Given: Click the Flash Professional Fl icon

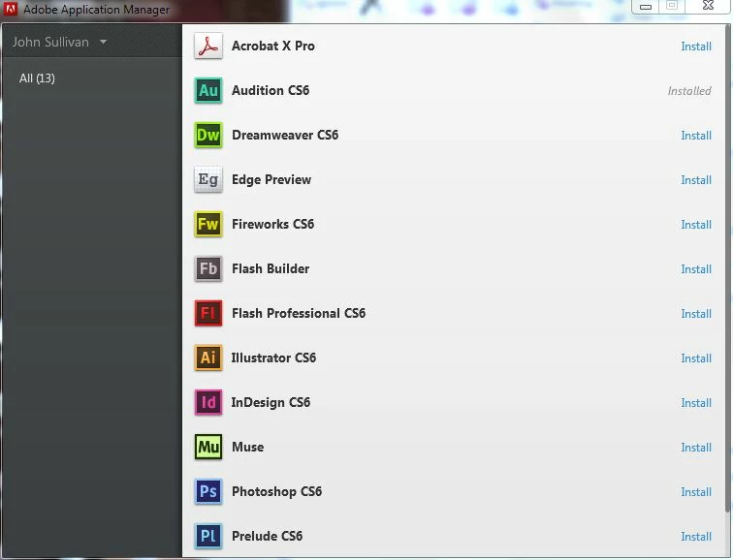Looking at the screenshot, I should pos(208,313).
